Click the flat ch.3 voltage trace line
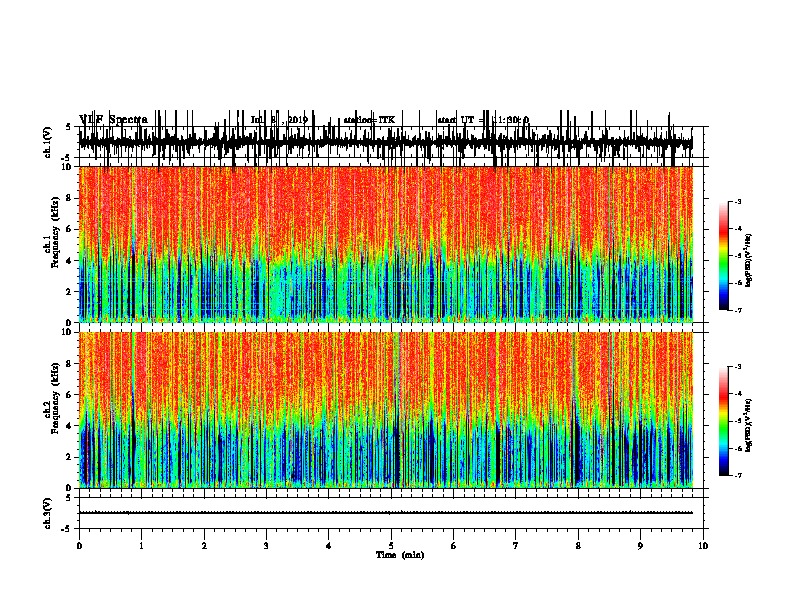792x612 pixels. [x=385, y=513]
